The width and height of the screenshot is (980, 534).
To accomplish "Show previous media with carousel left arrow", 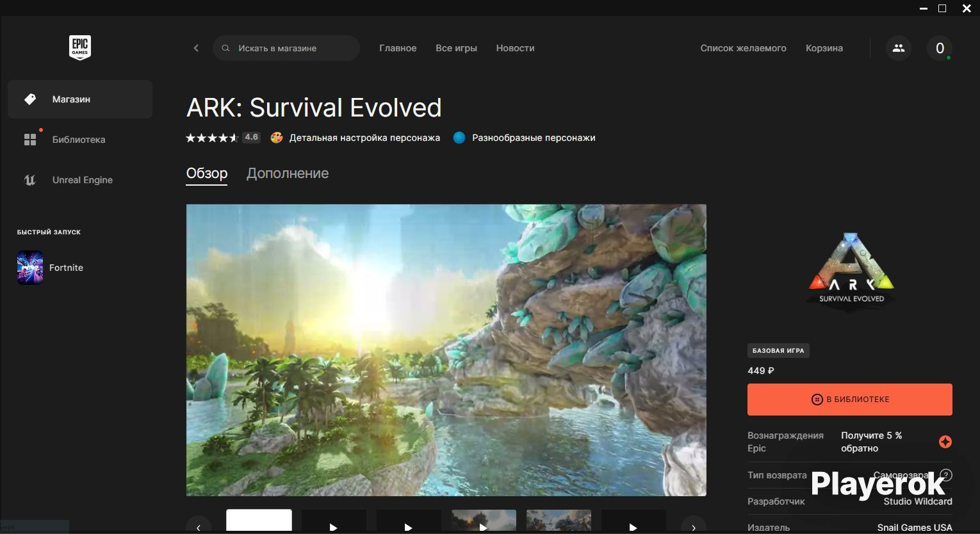I will [199, 528].
